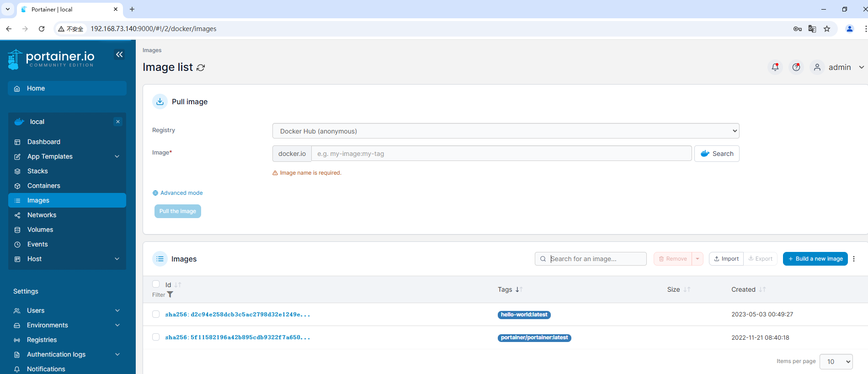Image resolution: width=868 pixels, height=374 pixels.
Task: Click the portainer/portainer:latest tag badge
Action: (x=534, y=337)
